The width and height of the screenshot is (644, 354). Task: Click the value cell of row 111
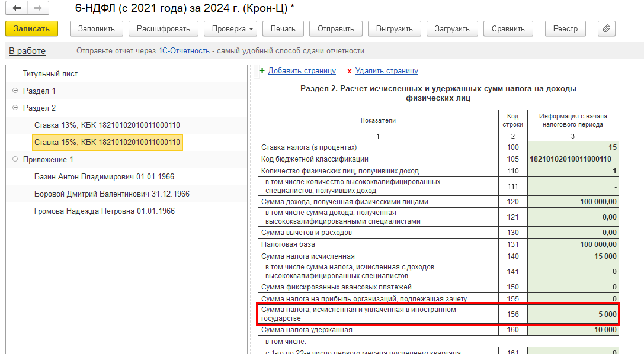(x=573, y=186)
